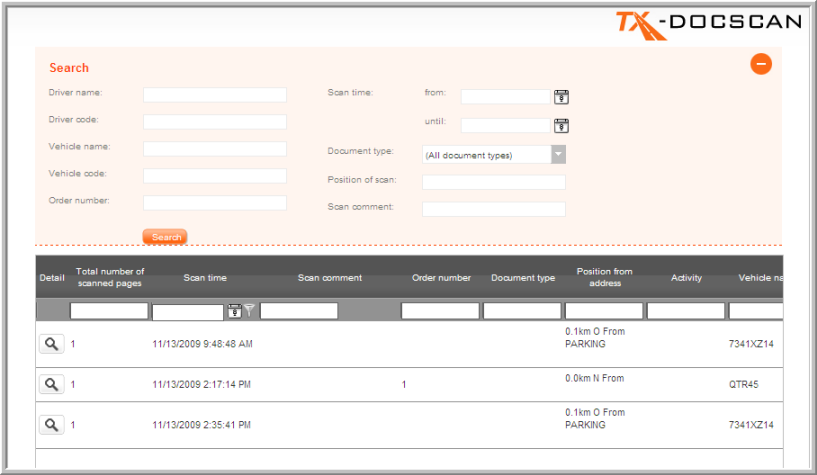This screenshot has width=817, height=475.
Task: View details of the 2:35:41 PM scan
Action: click(x=51, y=424)
